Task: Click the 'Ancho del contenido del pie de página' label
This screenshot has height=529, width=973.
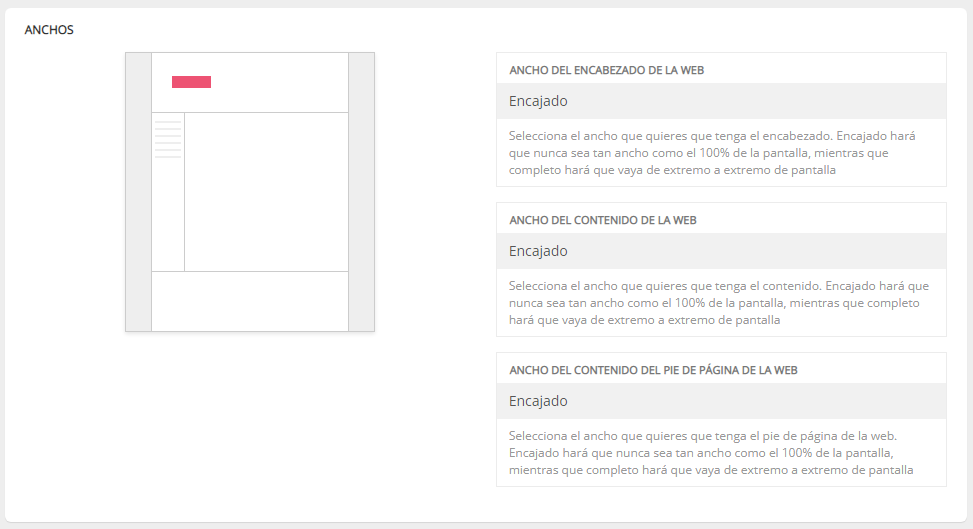Action: [653, 370]
